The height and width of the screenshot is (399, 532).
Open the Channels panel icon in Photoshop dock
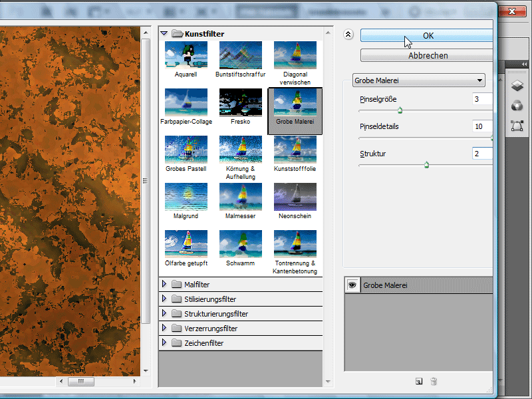pyautogui.click(x=517, y=106)
